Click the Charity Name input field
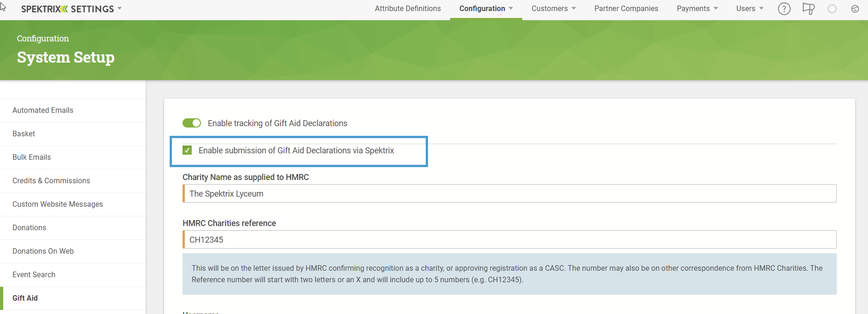868x314 pixels. click(509, 193)
